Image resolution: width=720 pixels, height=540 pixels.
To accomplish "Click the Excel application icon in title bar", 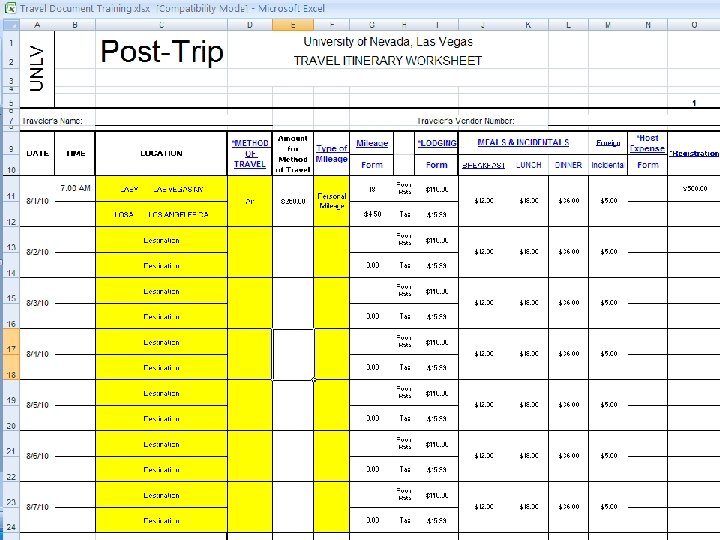I will tap(9, 8).
